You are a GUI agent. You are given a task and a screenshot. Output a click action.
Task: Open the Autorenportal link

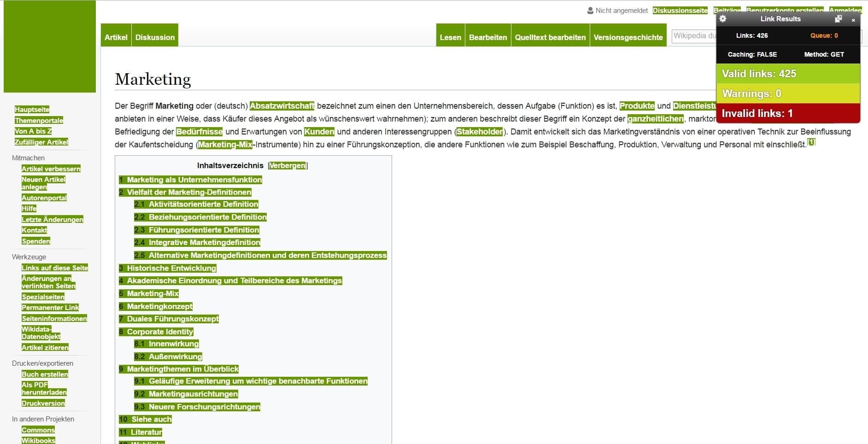point(44,198)
